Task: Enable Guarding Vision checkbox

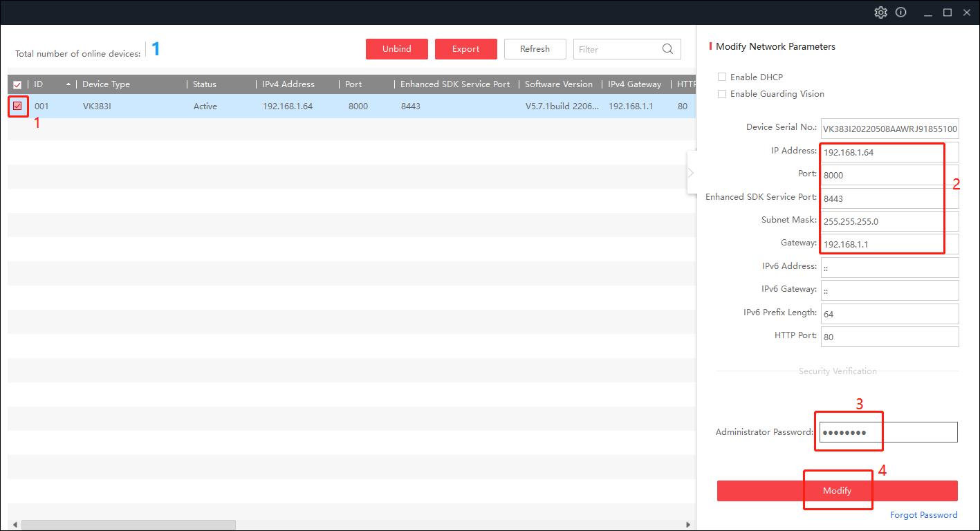Action: point(722,94)
